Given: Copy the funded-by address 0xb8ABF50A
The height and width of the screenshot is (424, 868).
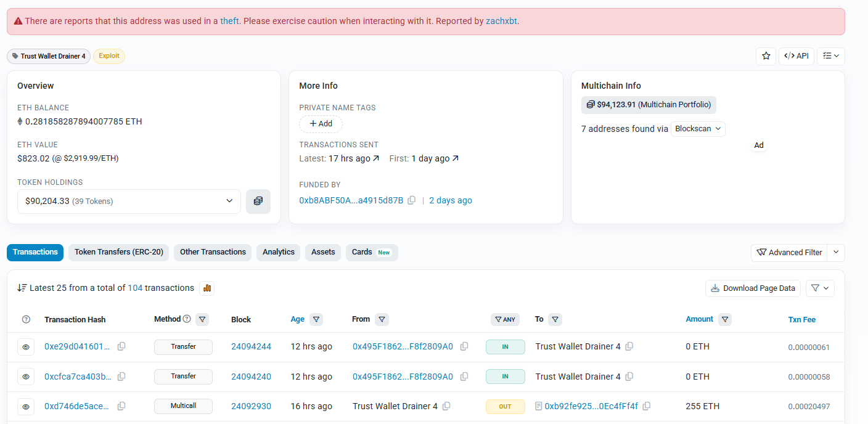Looking at the screenshot, I should pos(412,200).
